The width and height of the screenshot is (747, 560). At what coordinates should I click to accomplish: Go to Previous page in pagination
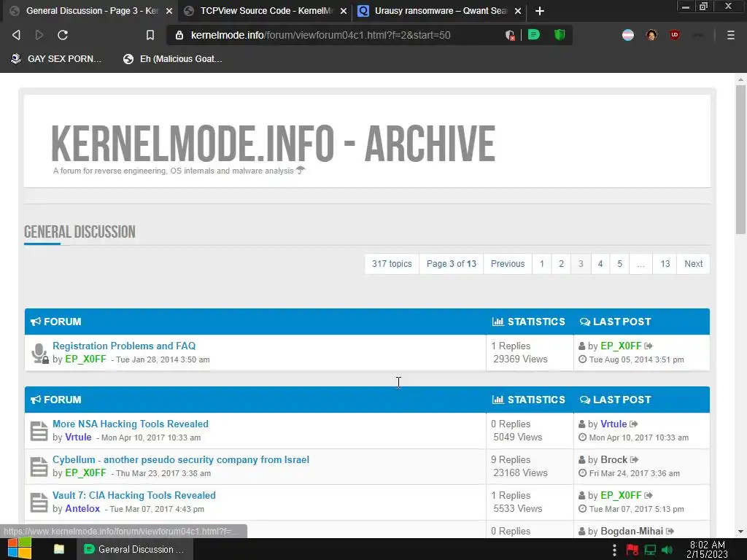pyautogui.click(x=508, y=264)
